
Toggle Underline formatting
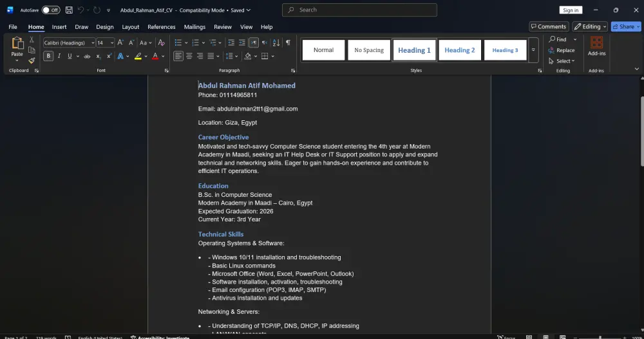70,56
